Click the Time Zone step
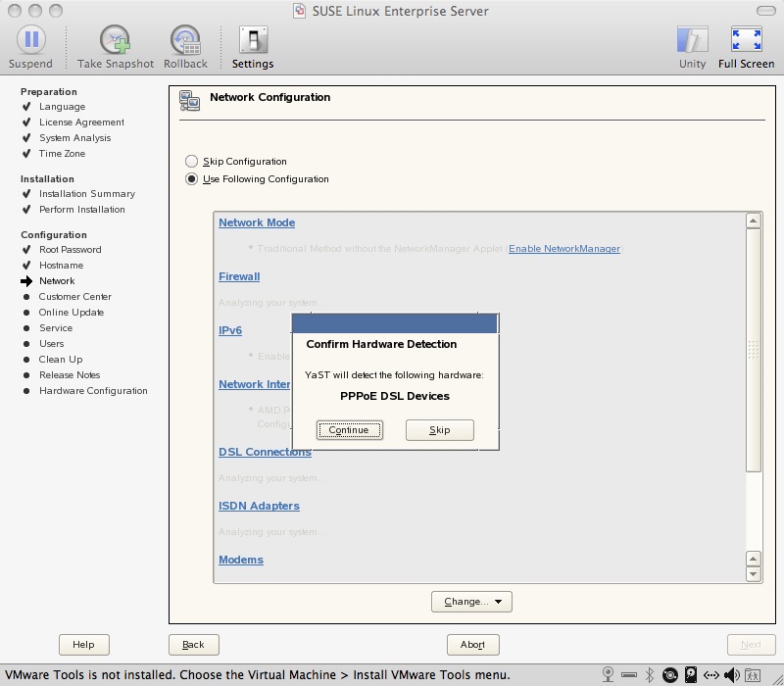 [62, 154]
